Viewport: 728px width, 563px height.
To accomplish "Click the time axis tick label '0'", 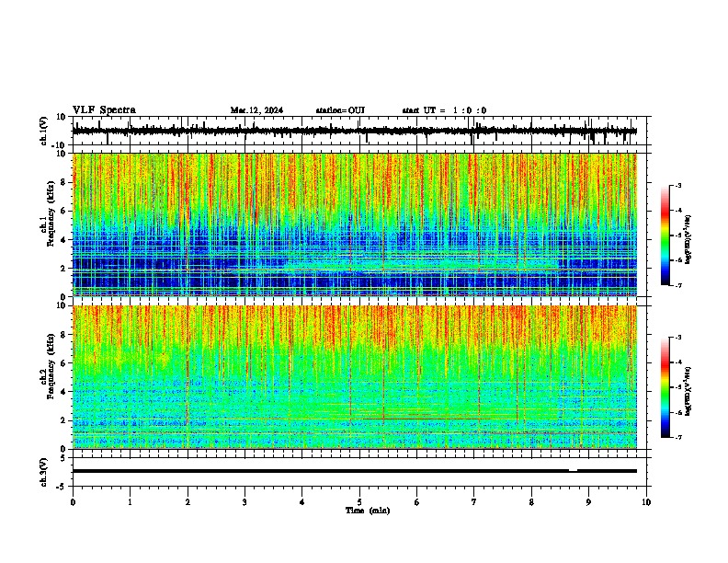I will pos(73,502).
